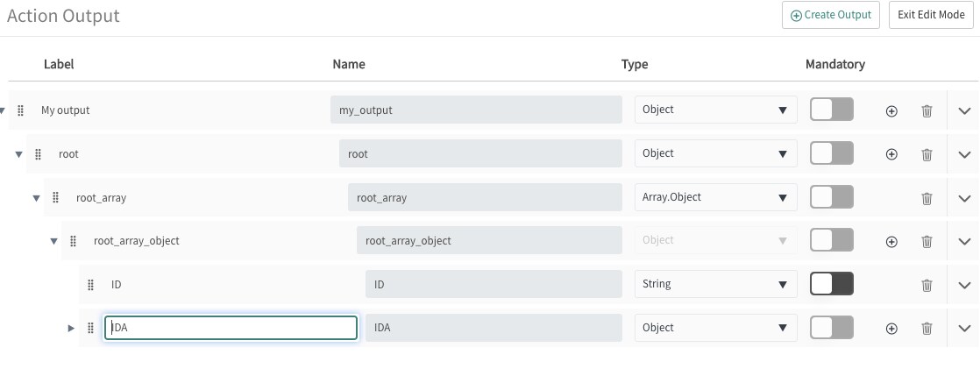Delete the ID output row
The image size is (980, 376).
coord(927,286)
